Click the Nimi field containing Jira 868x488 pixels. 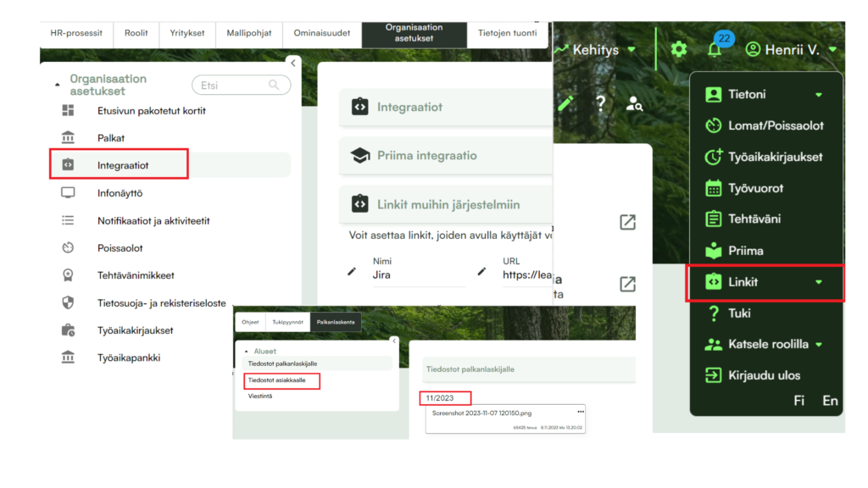point(419,275)
